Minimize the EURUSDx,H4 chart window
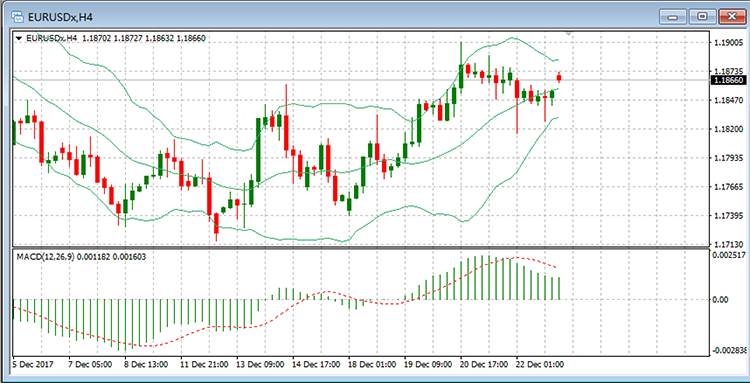 point(673,17)
